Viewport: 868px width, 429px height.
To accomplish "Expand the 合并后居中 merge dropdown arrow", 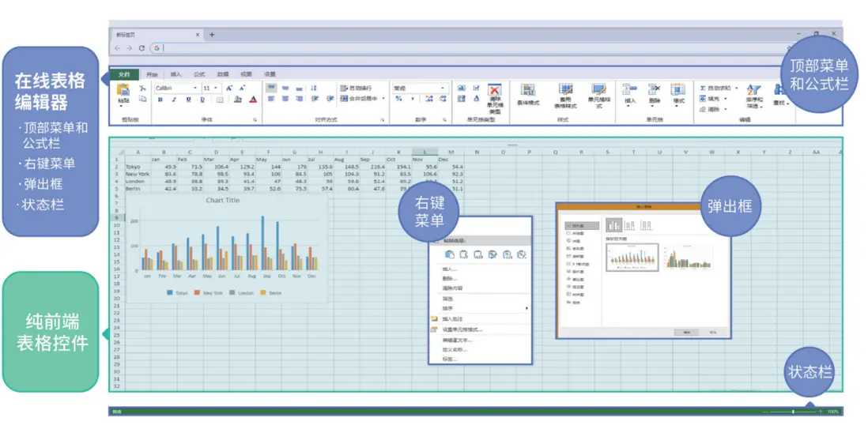I will pos(383,99).
